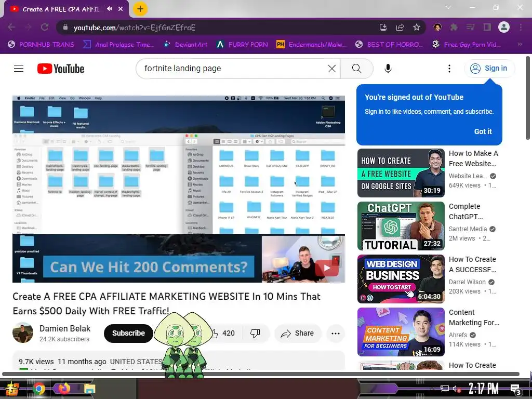This screenshot has width=532, height=399.
Task: Toggle Chrome side panel icon
Action: point(487,27)
